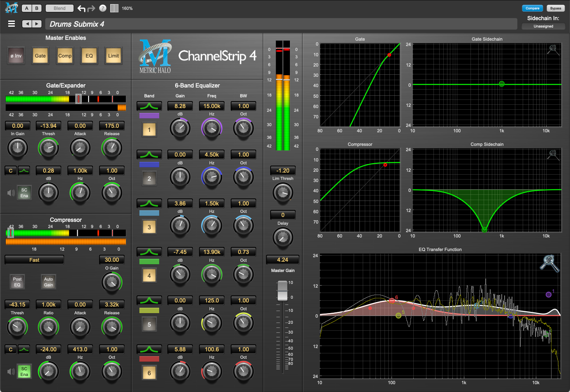Click the Compare button
Viewport: 570px width, 392px height.
click(532, 8)
